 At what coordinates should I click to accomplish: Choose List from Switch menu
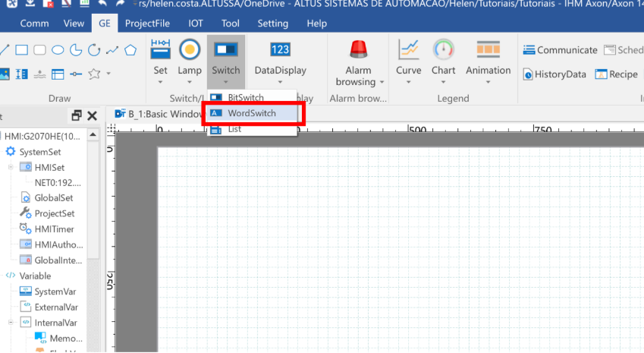point(252,129)
